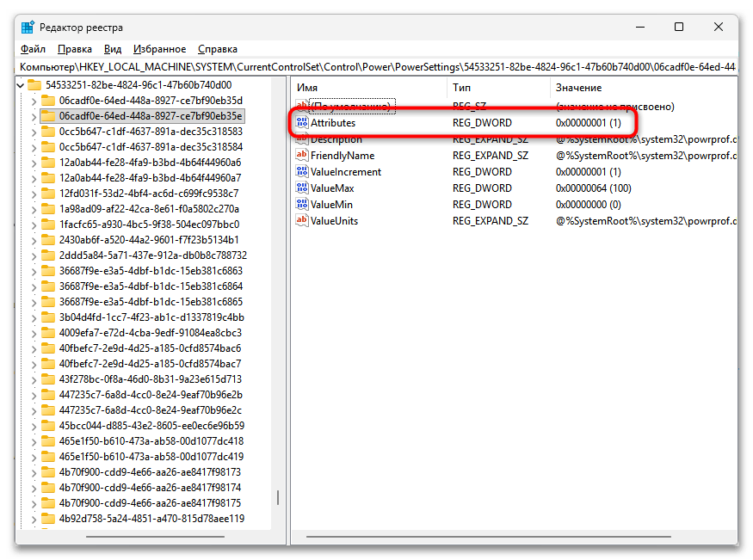
Task: Click the DWORD icon beside ValueMin
Action: (x=301, y=204)
